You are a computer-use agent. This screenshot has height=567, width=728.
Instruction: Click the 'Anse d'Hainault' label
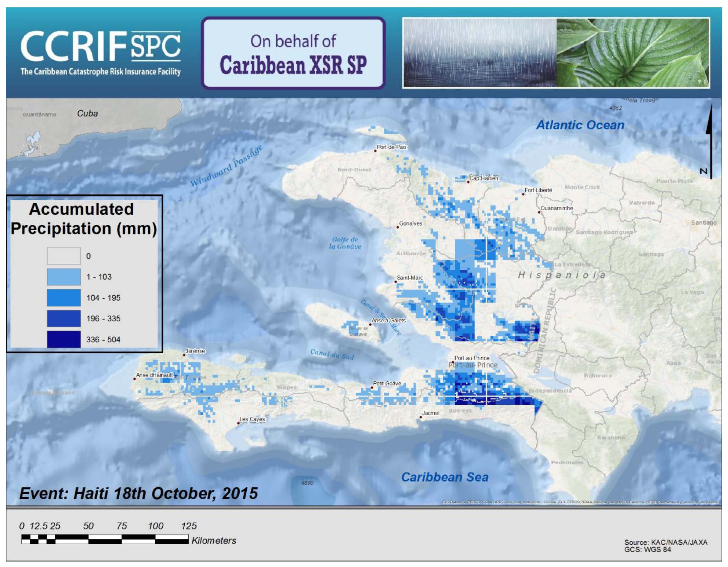tap(154, 375)
